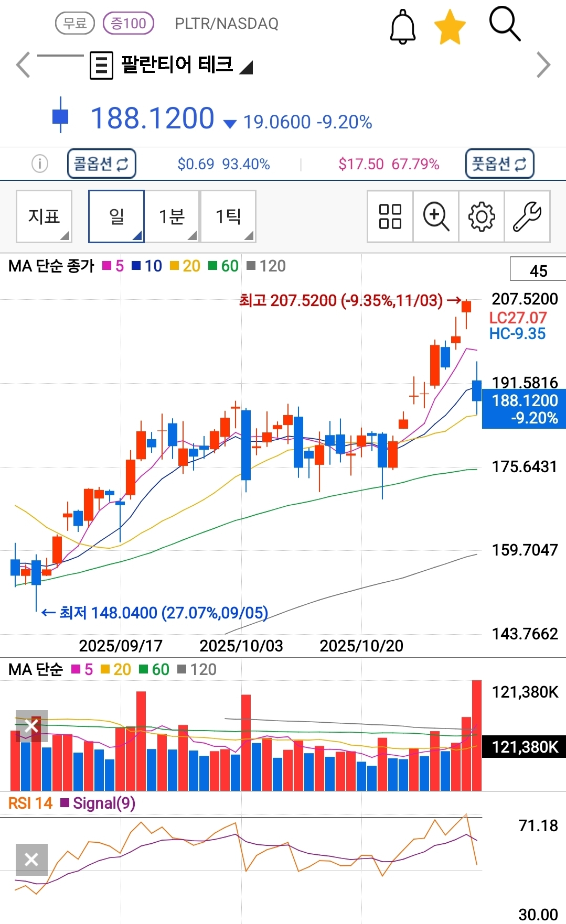Open the price alert bell icon
Screen dimensions: 566x924
pos(402,26)
